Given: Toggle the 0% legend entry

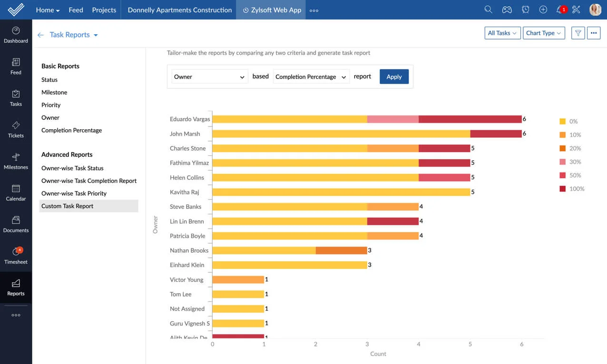Looking at the screenshot, I should click(x=568, y=121).
